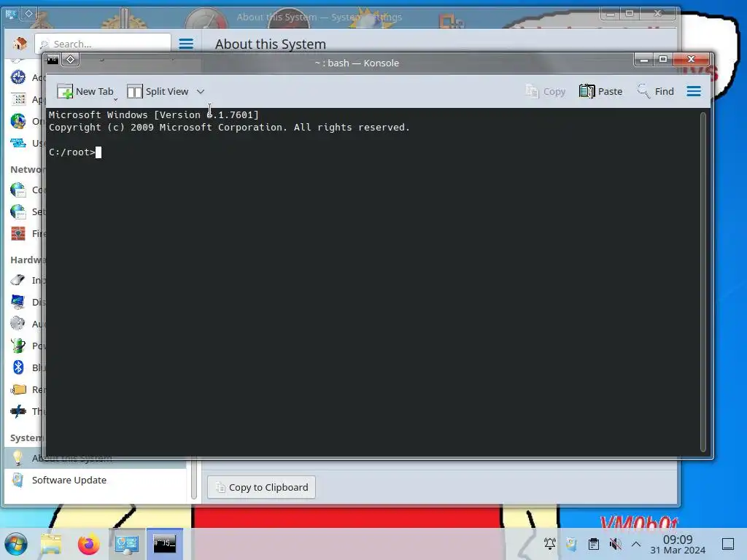747x560 pixels.
Task: Click the System Settings window menu icon
Action: pos(10,14)
